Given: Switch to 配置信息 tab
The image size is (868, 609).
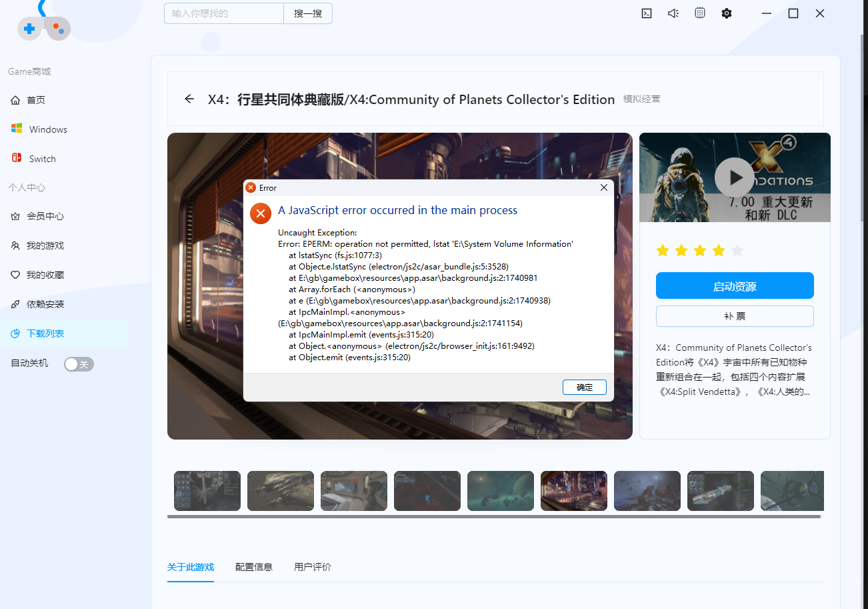Looking at the screenshot, I should (x=254, y=567).
